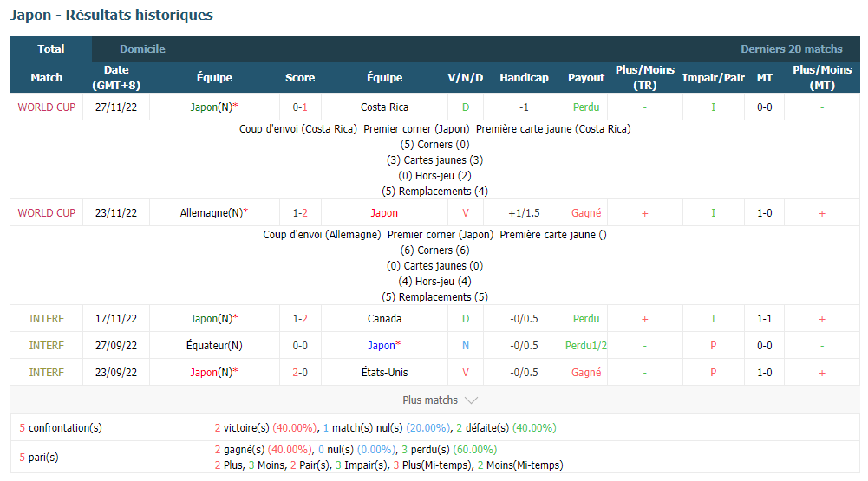Click the 0-0 score for Équateur match
The image size is (868, 481).
point(300,346)
